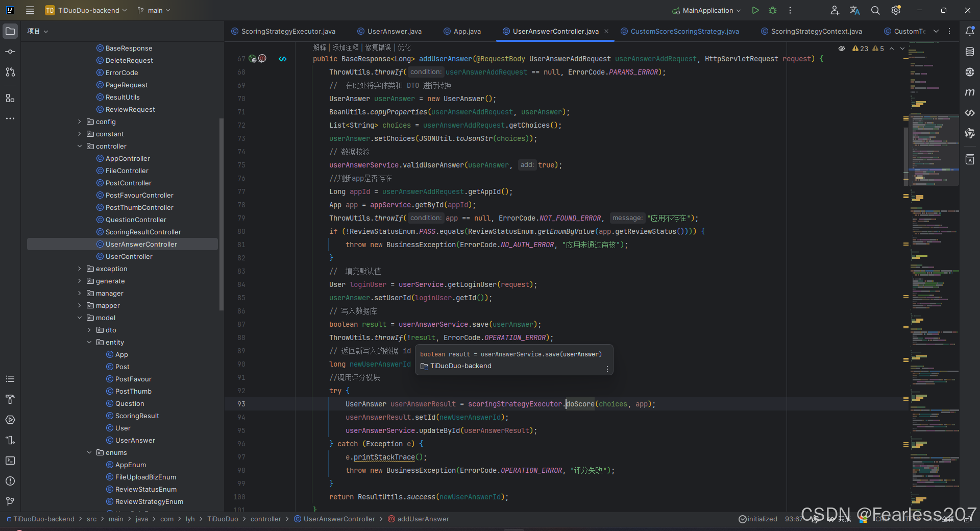Jump to previous highlighted problem arrow
This screenshot has width=980, height=531.
(892, 49)
